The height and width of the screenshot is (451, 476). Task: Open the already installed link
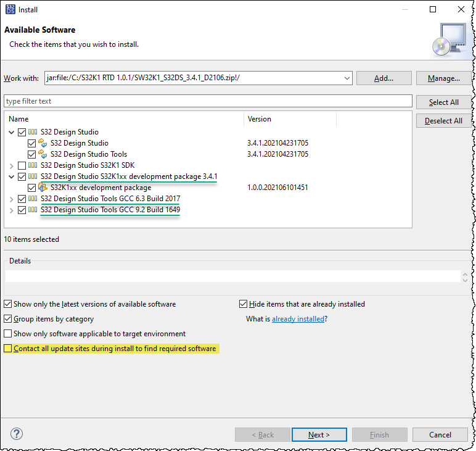point(298,319)
